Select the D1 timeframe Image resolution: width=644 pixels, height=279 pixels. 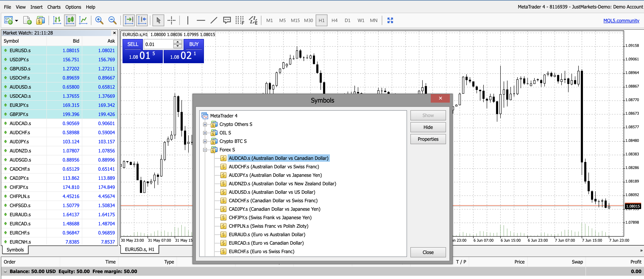click(347, 21)
